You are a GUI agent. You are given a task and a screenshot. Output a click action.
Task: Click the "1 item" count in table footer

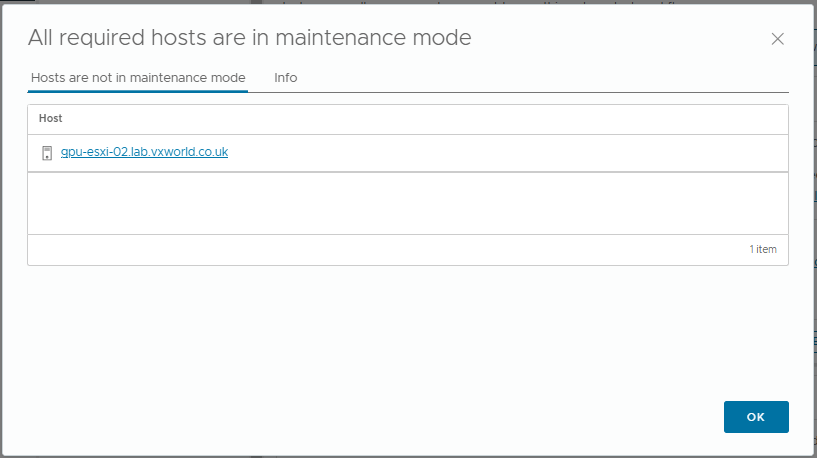(x=762, y=249)
